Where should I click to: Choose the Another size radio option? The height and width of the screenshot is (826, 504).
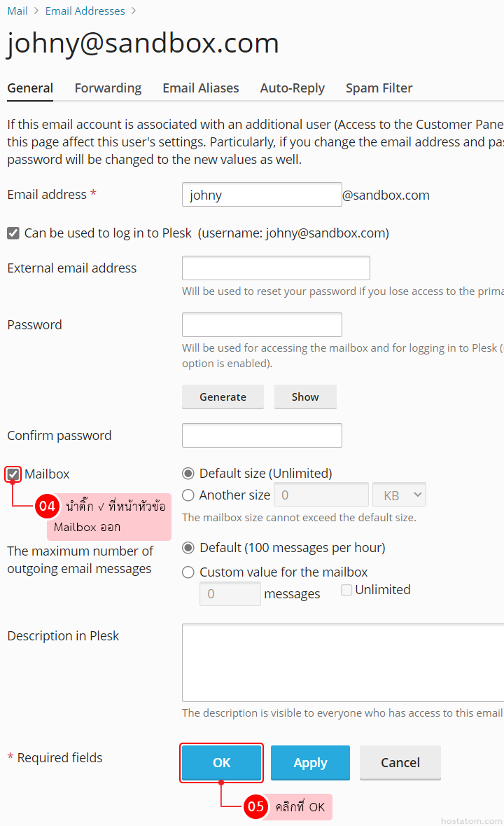pos(188,495)
